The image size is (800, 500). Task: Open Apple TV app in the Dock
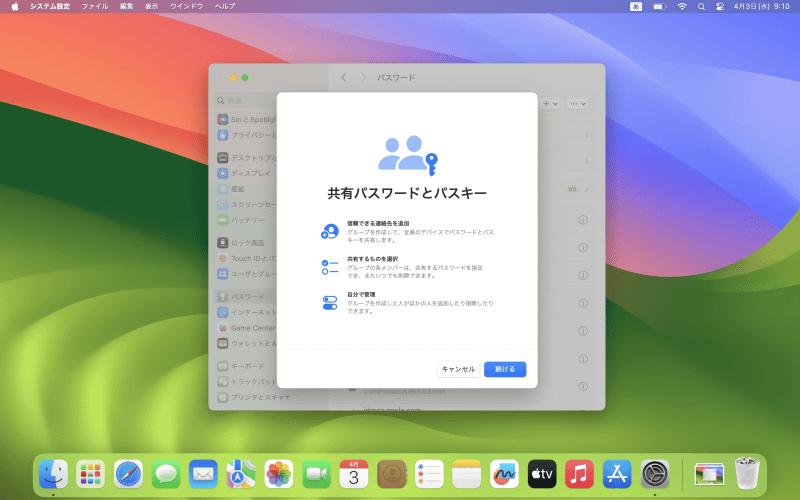click(542, 474)
